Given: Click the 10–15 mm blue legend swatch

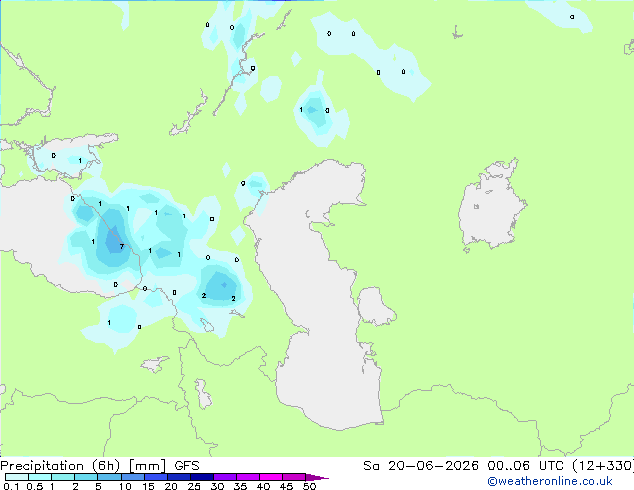Looking at the screenshot, I should click(133, 477).
